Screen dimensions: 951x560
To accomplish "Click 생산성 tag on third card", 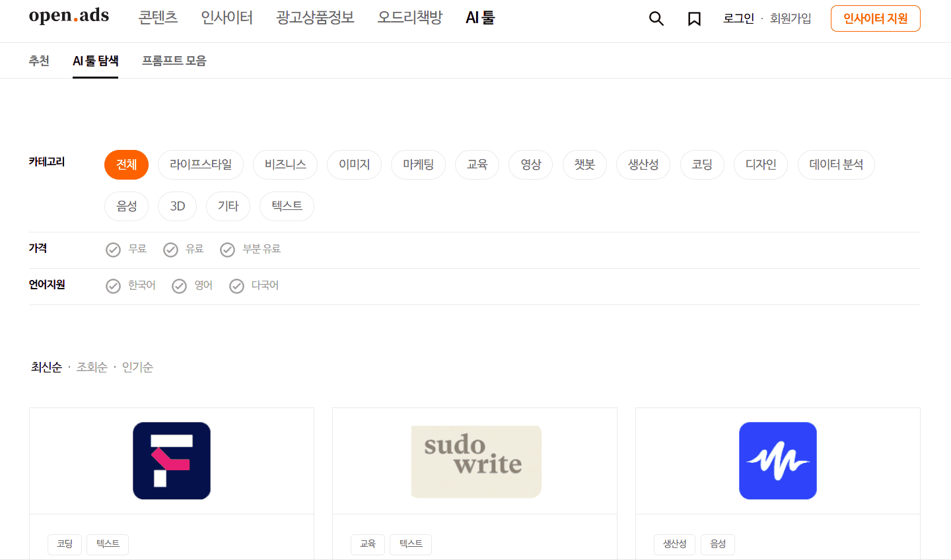I will click(x=675, y=544).
